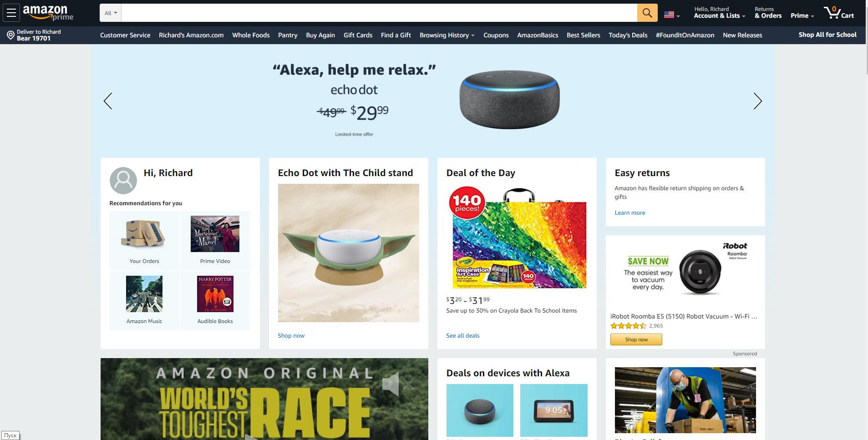Click the profile avatar beside Hi, Richard
868x440 pixels.
tap(123, 180)
